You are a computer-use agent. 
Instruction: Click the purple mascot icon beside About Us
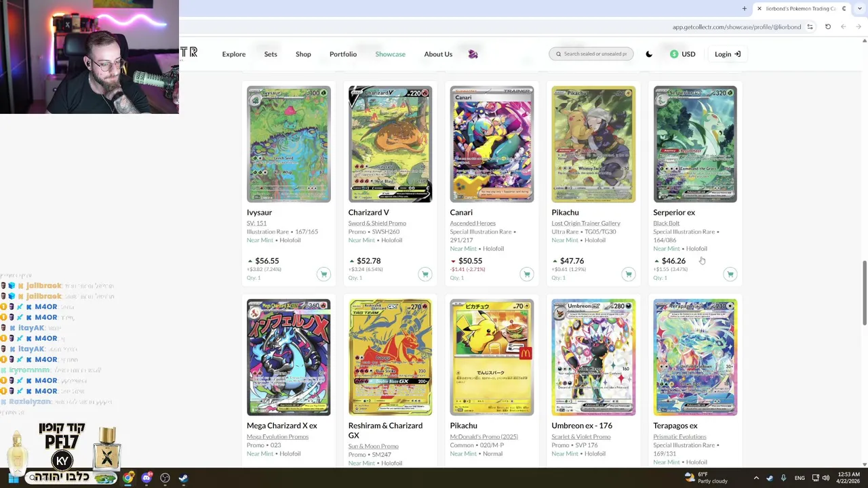[473, 54]
